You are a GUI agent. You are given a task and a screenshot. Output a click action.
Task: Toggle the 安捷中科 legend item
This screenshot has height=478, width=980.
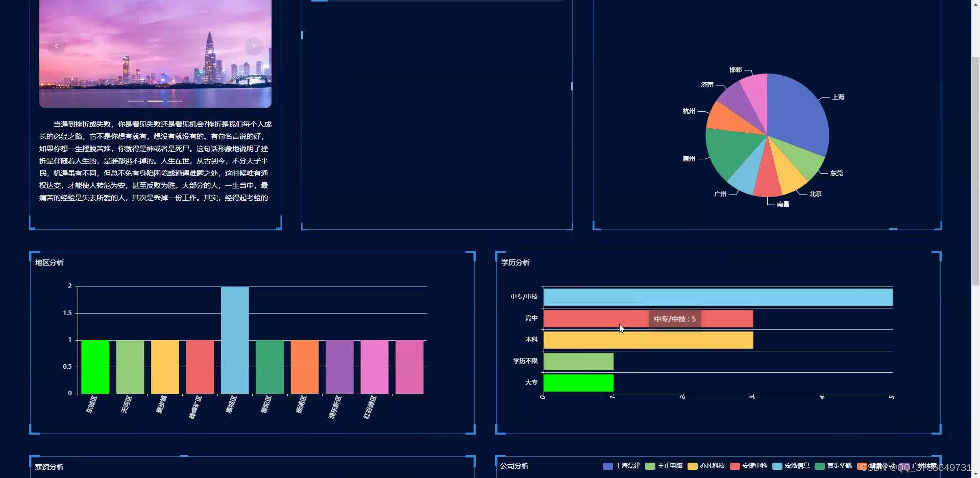[x=748, y=466]
